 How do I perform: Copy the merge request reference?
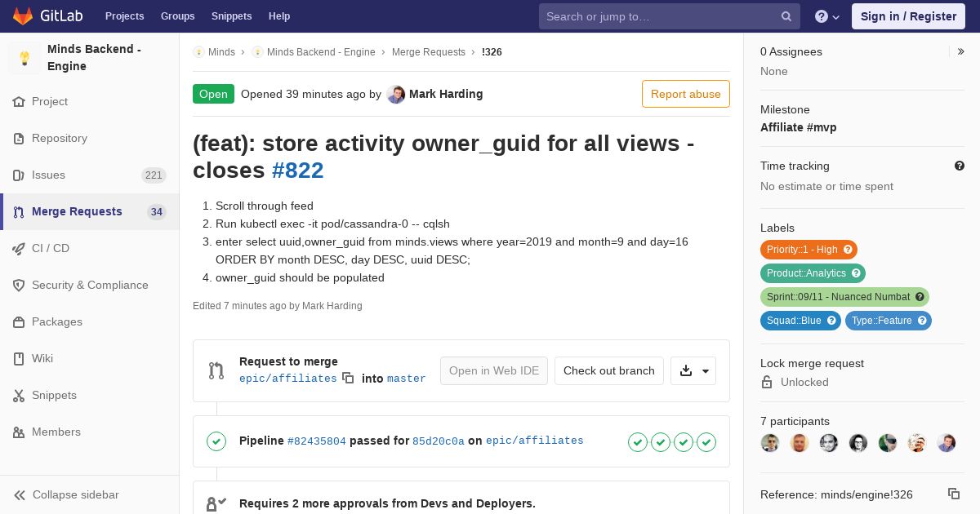click(x=953, y=494)
